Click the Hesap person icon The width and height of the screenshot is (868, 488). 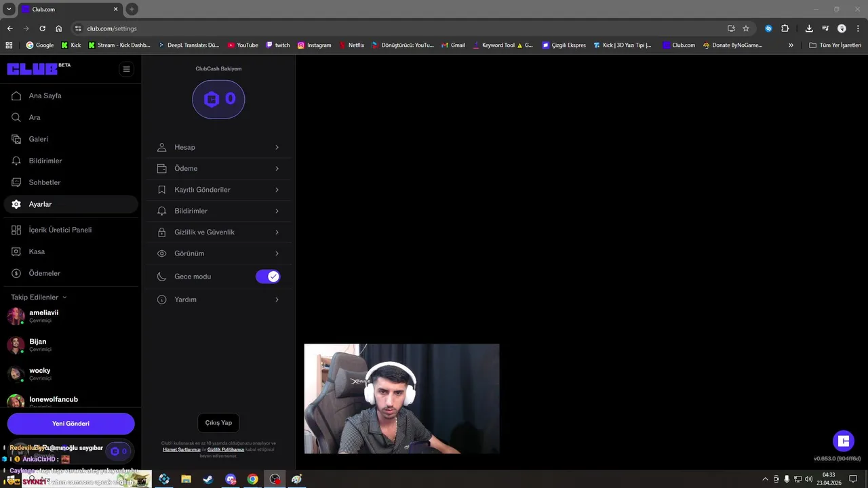click(161, 147)
